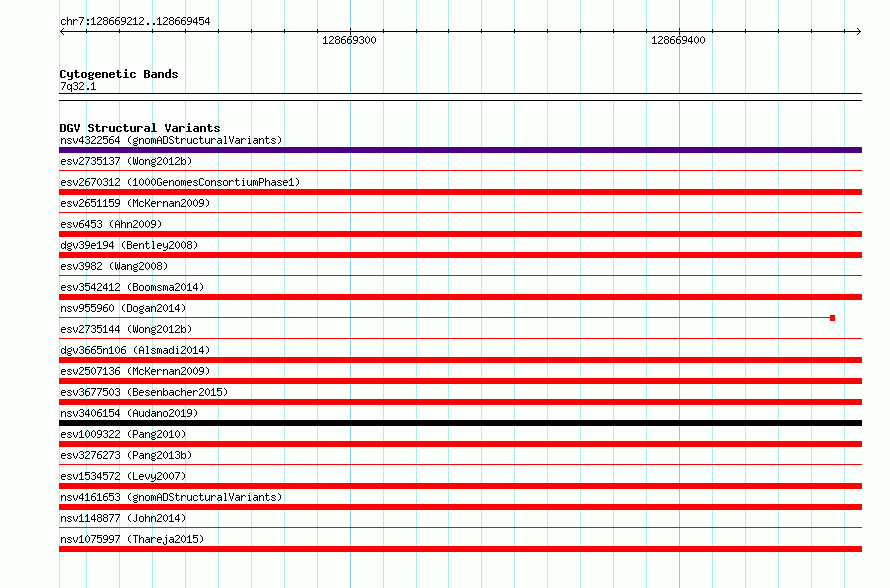The width and height of the screenshot is (890, 588).
Task: Open dgv39e194 (Bentley2008) variant
Action: (x=129, y=245)
